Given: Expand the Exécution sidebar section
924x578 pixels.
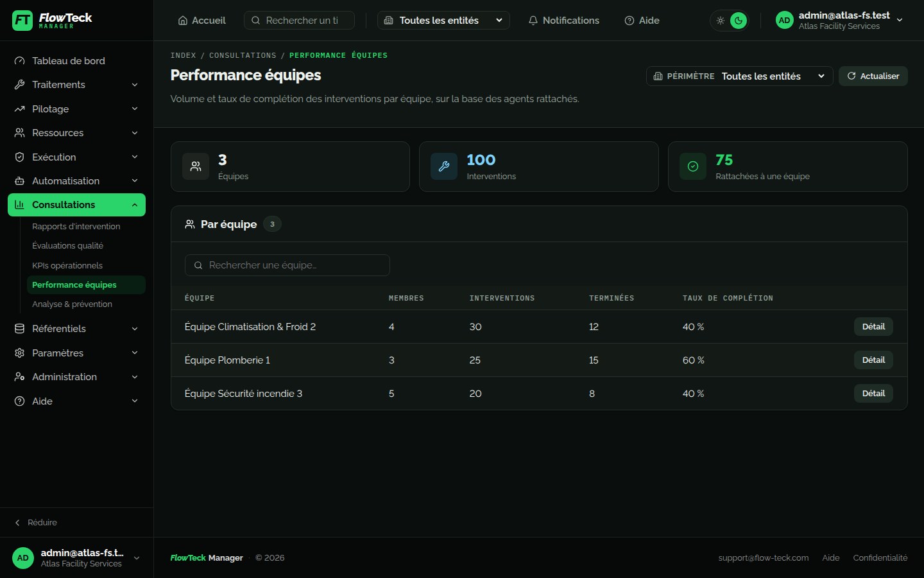Looking at the screenshot, I should 76,157.
